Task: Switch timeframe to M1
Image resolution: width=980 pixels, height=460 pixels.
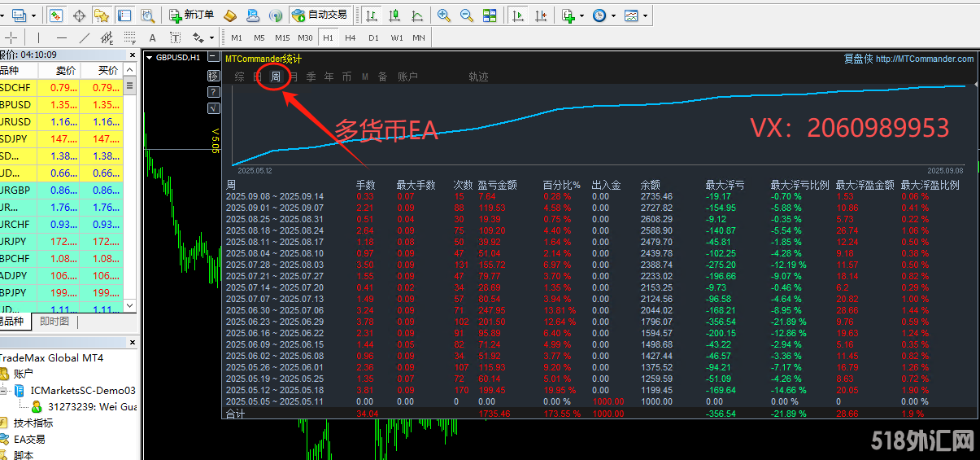Action: [x=237, y=37]
